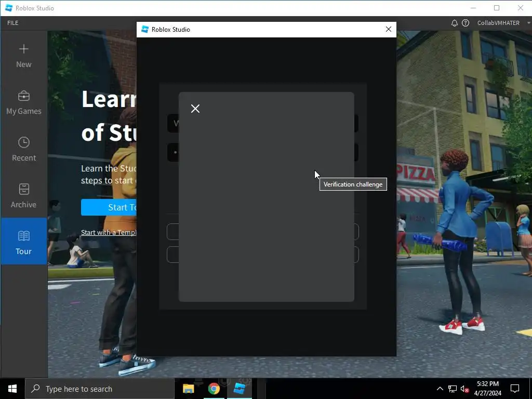
Task: Minimize the Roblox Studio main window
Action: click(x=473, y=8)
